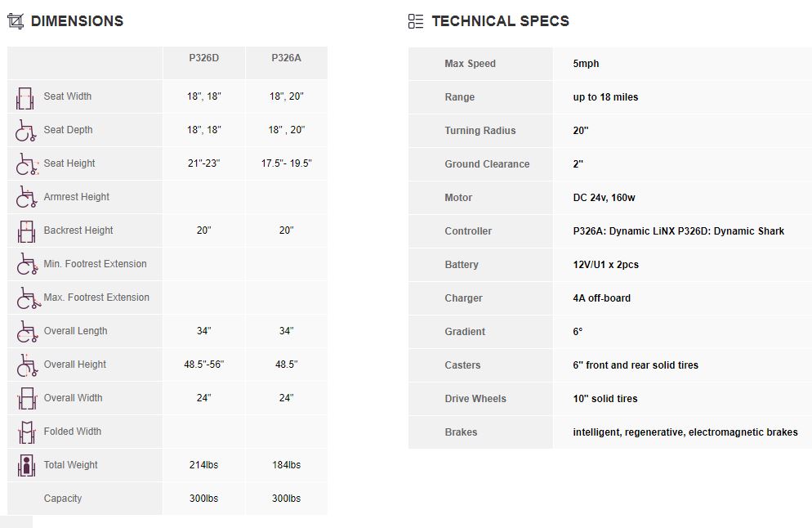Click the Max. Footrest Extension icon
The height and width of the screenshot is (528, 812).
coord(26,298)
